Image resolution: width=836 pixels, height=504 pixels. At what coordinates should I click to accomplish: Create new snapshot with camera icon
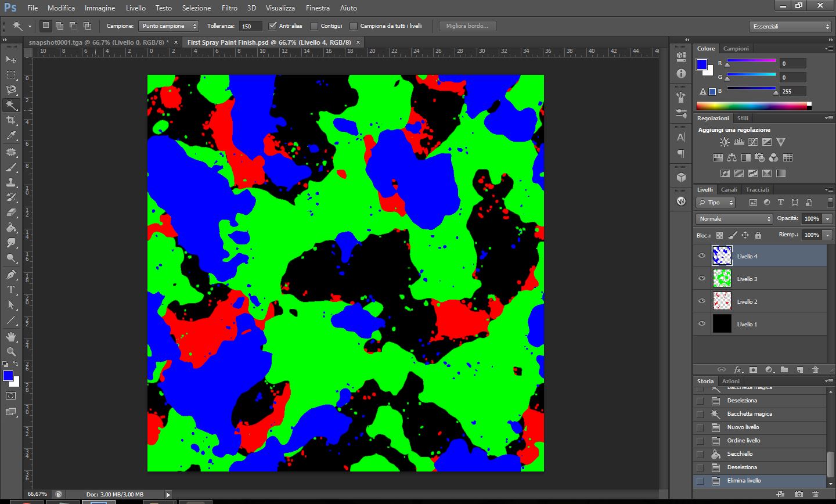(x=799, y=494)
